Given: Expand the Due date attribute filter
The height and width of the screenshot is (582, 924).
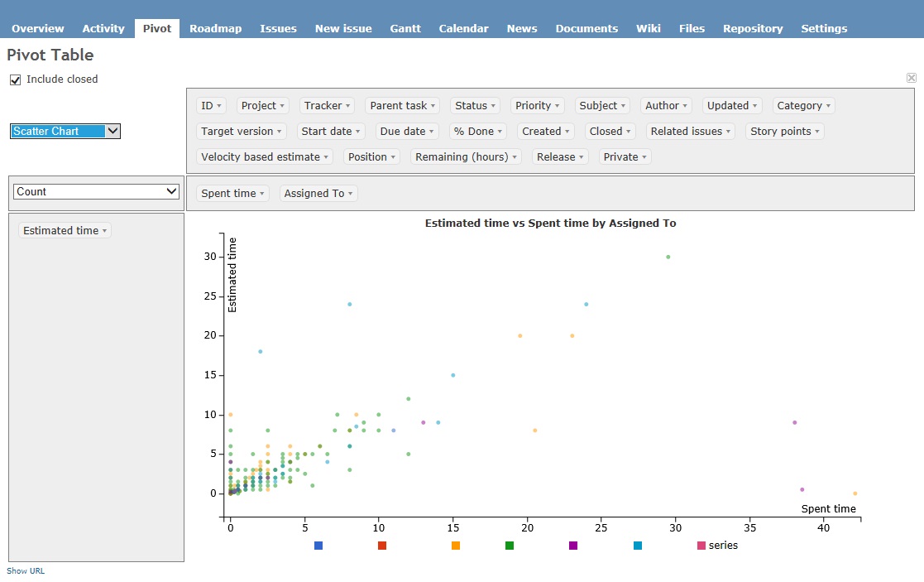Looking at the screenshot, I should (406, 132).
